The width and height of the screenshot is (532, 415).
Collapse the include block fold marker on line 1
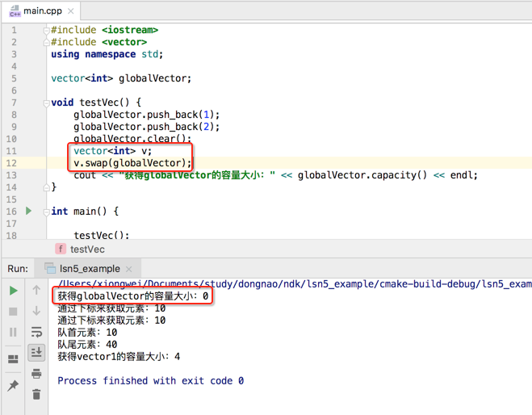pos(47,31)
